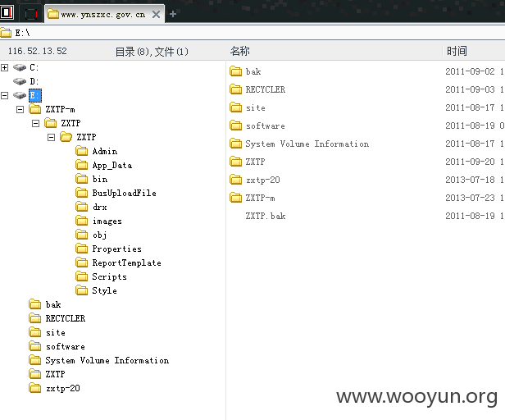The width and height of the screenshot is (505, 420).
Task: Switch to www.ynszxc.gov.cn tab
Action: [x=103, y=15]
